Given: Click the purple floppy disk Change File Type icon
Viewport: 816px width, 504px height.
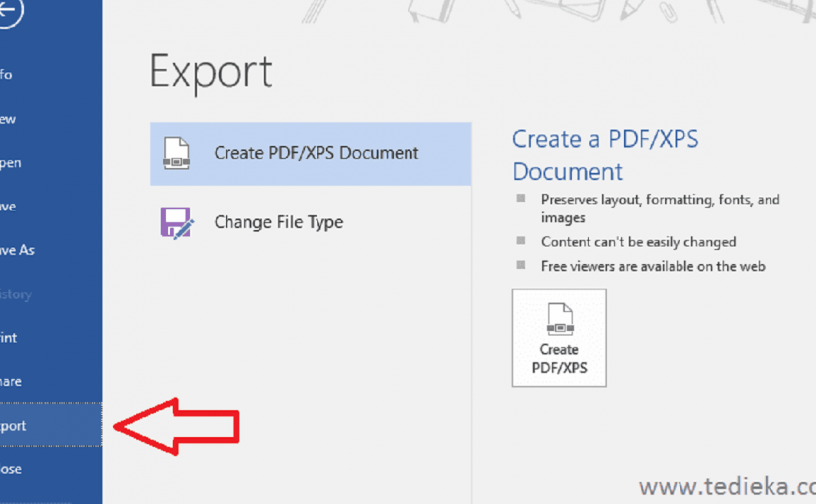Looking at the screenshot, I should coord(177,222).
